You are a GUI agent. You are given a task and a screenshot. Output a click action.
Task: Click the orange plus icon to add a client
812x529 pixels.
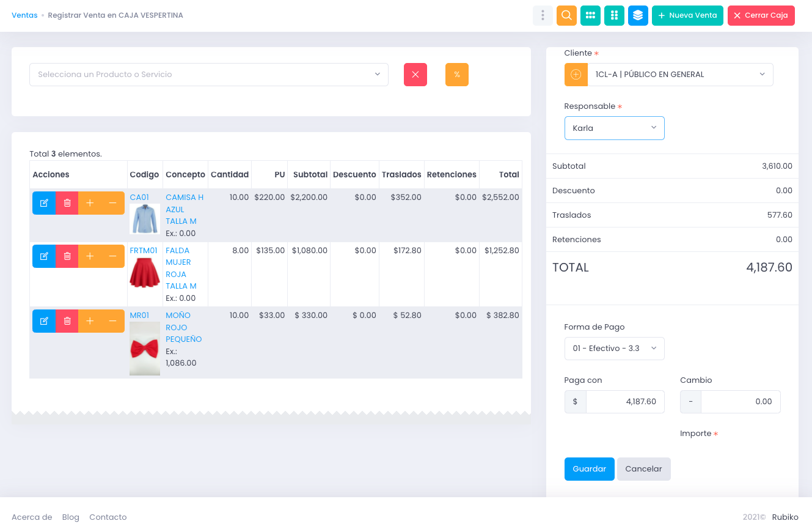575,74
